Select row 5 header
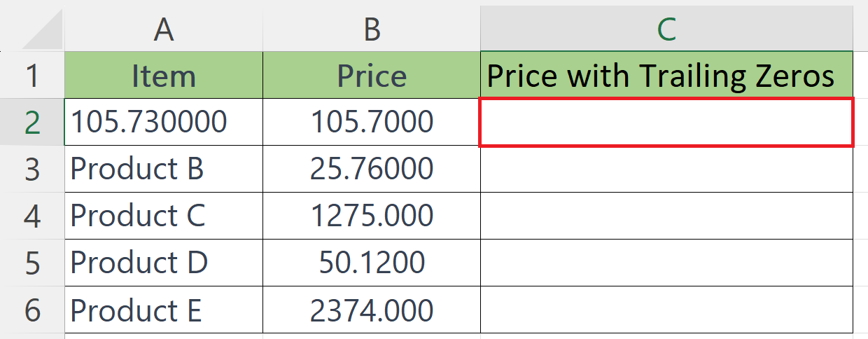Image resolution: width=868 pixels, height=339 pixels. click(32, 263)
